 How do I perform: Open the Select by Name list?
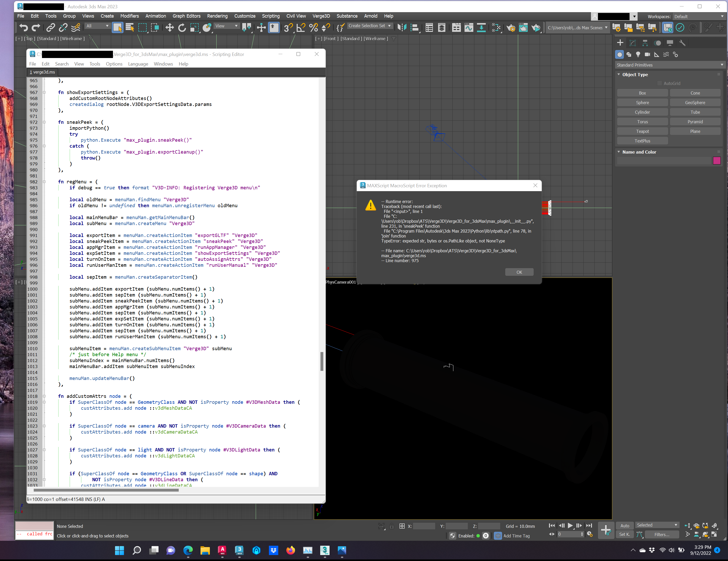tap(130, 28)
